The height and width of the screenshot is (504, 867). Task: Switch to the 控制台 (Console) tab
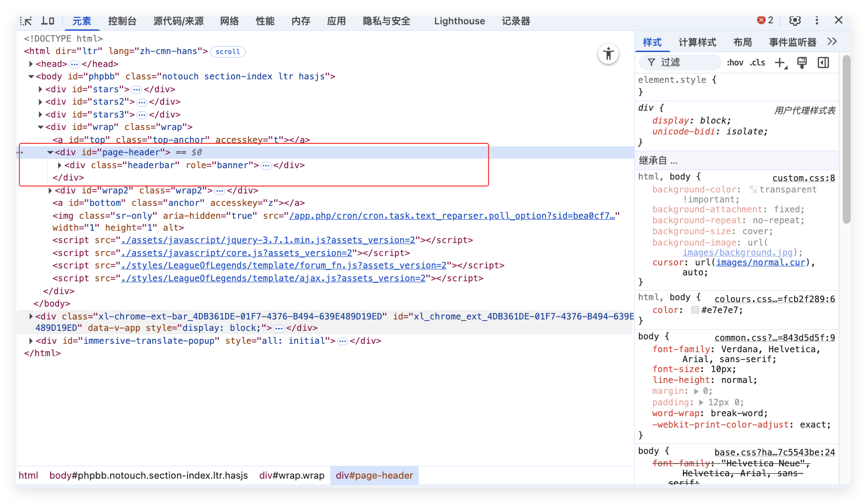(x=122, y=21)
